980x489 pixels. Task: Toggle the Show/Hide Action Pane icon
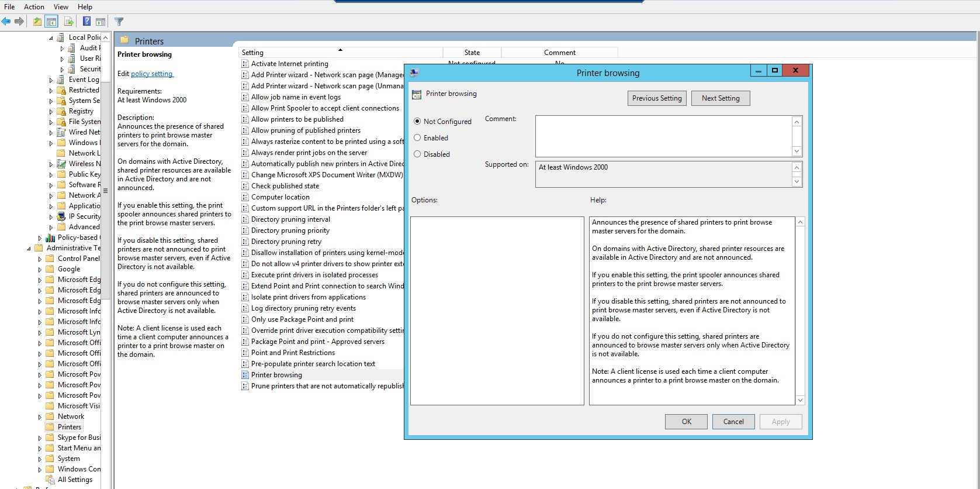tap(101, 22)
